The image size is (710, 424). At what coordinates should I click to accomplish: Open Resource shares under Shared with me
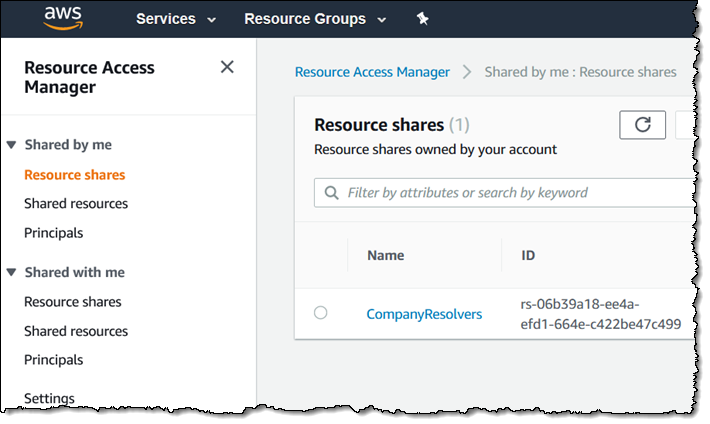tap(73, 302)
